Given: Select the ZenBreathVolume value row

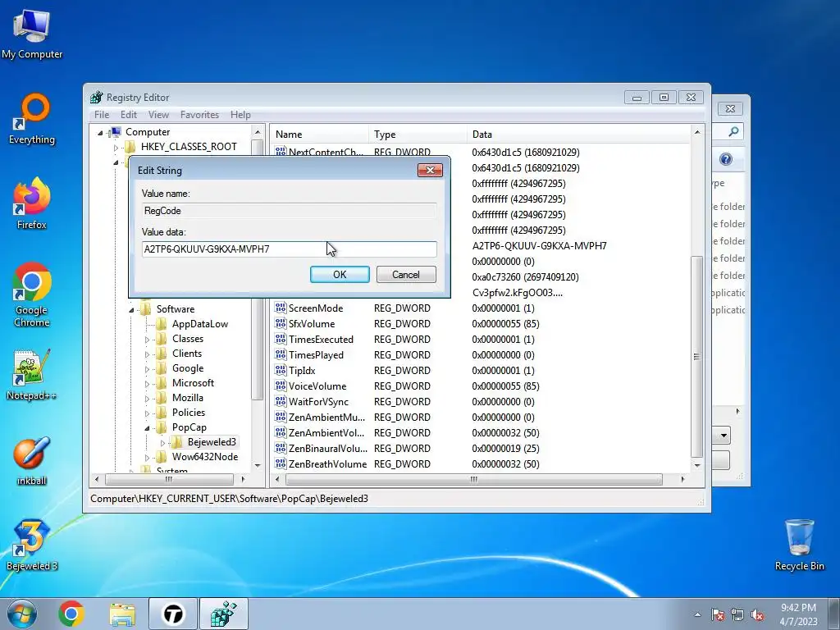Looking at the screenshot, I should (x=327, y=464).
